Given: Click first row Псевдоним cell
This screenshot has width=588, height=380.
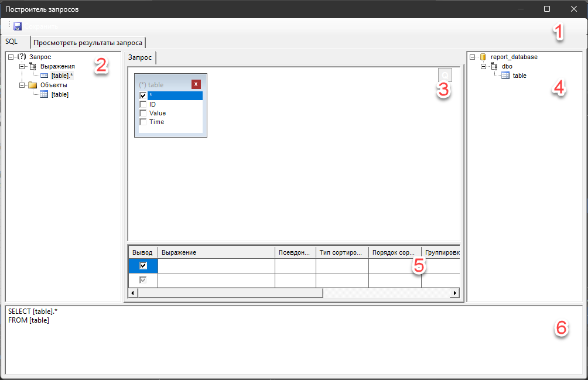Looking at the screenshot, I should click(296, 266).
